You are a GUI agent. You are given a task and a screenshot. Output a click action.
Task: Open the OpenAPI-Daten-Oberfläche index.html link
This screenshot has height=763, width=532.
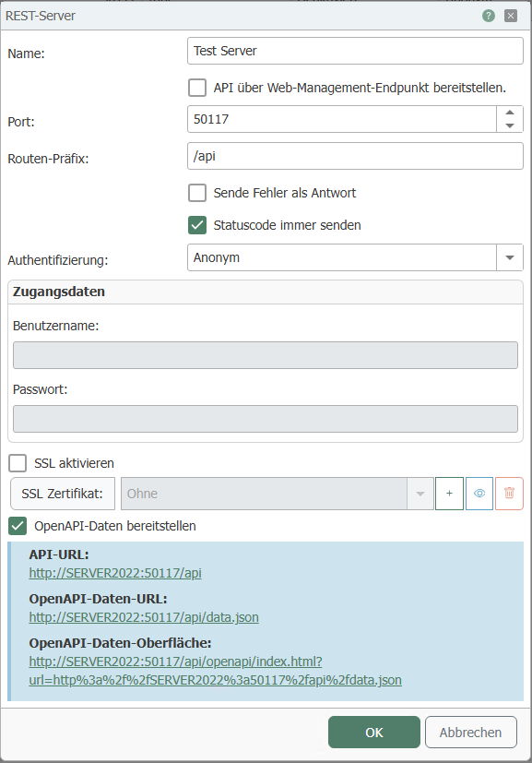pyautogui.click(x=216, y=671)
